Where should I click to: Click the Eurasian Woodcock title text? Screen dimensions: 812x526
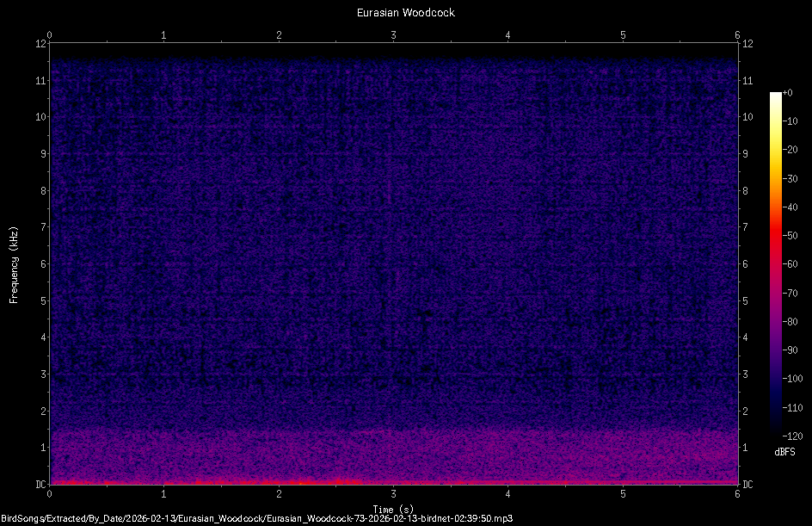pyautogui.click(x=404, y=12)
